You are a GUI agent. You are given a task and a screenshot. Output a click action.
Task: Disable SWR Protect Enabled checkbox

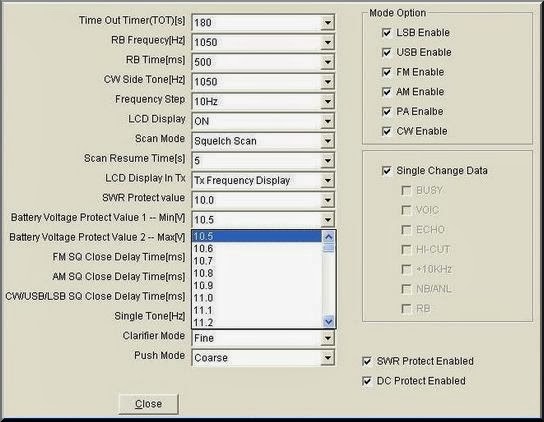click(366, 362)
